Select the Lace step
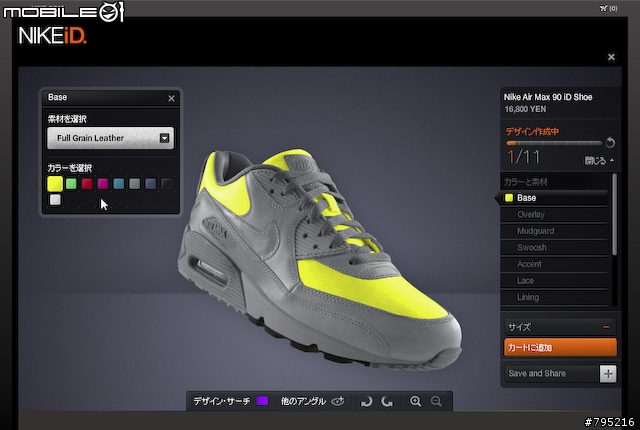The image size is (640, 430). 555,281
